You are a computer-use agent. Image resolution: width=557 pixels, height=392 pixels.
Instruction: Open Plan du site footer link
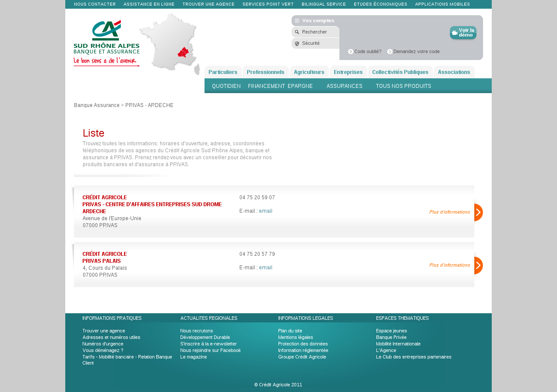[290, 331]
